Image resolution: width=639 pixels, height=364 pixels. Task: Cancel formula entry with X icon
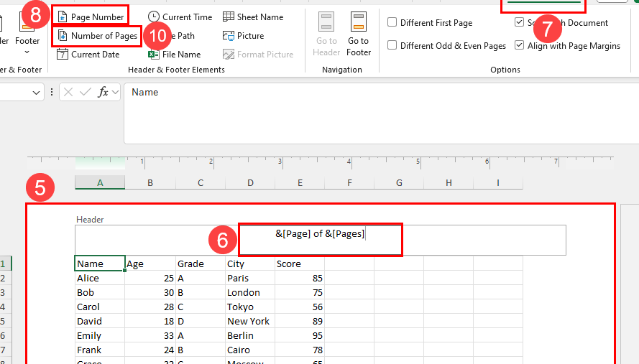click(x=68, y=93)
